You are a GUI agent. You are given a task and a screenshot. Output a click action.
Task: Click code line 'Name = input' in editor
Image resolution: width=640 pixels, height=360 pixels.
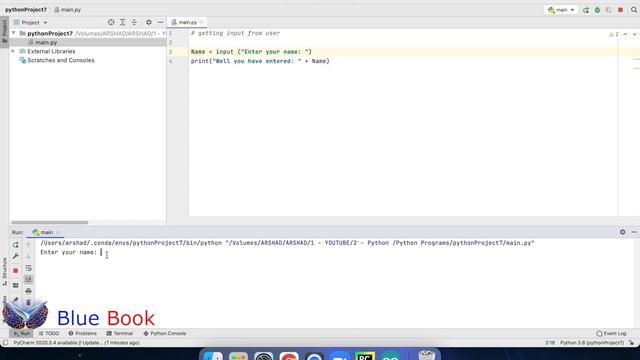(251, 52)
